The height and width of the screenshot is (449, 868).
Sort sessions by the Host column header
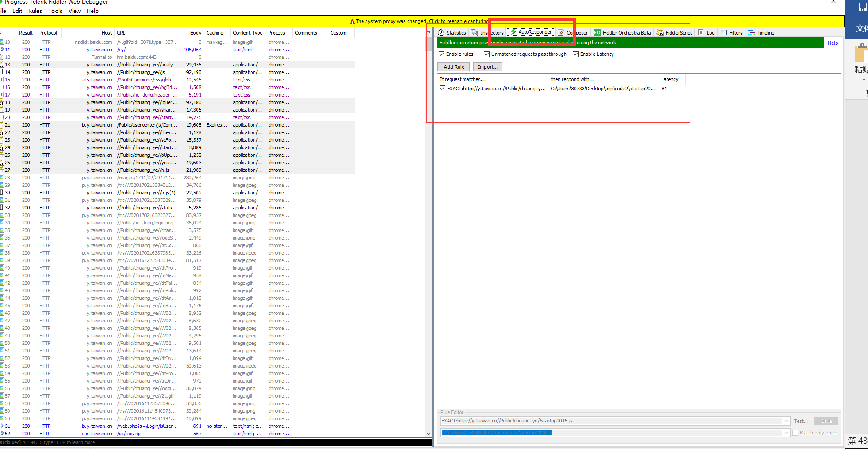(x=88, y=33)
